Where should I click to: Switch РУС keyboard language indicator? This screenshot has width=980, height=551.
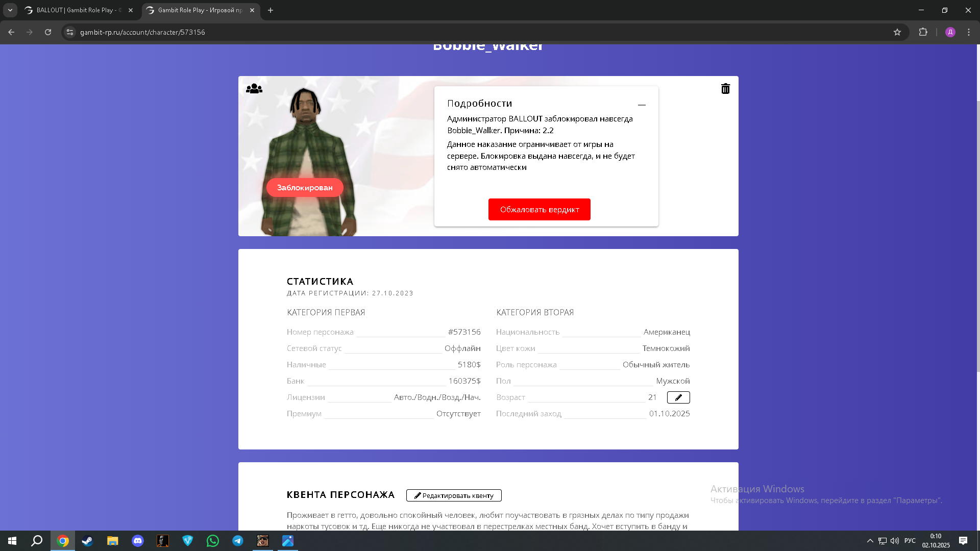pyautogui.click(x=910, y=541)
